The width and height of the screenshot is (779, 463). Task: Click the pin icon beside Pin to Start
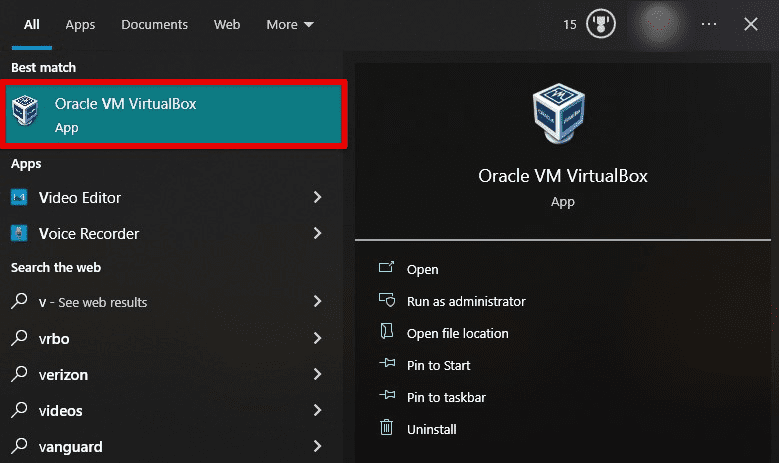pyautogui.click(x=387, y=364)
